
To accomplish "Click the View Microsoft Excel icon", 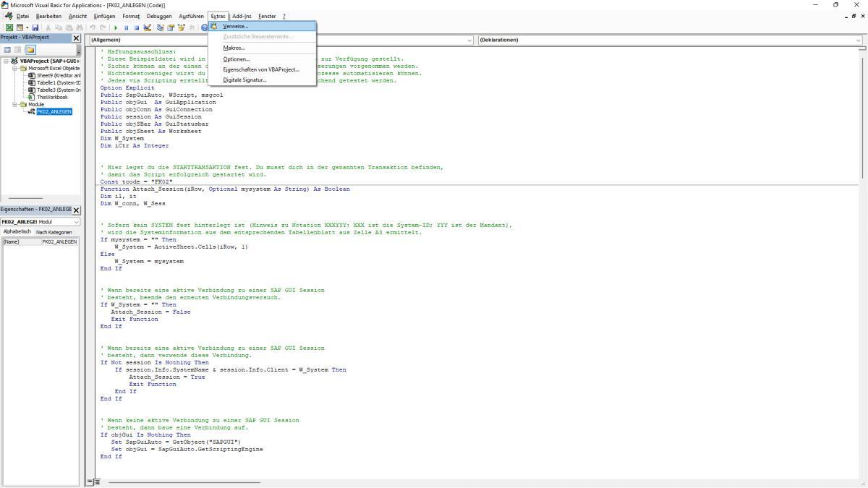I will [x=9, y=27].
